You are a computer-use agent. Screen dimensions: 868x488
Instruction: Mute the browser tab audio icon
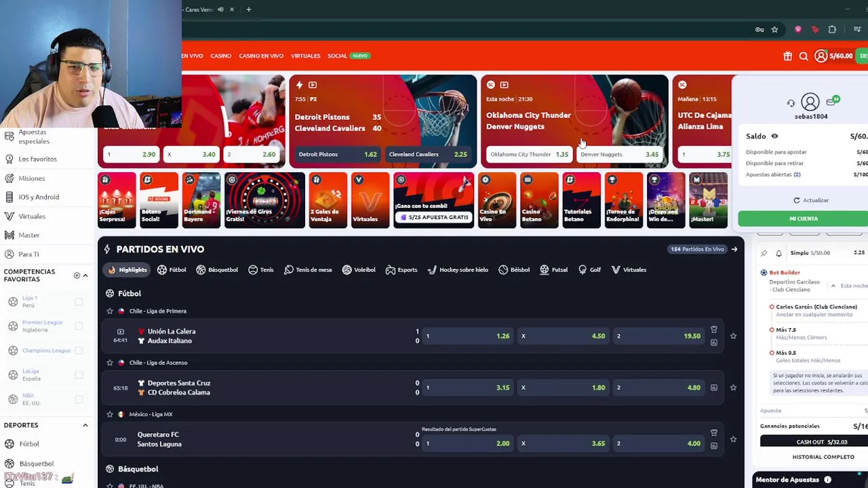coord(220,9)
